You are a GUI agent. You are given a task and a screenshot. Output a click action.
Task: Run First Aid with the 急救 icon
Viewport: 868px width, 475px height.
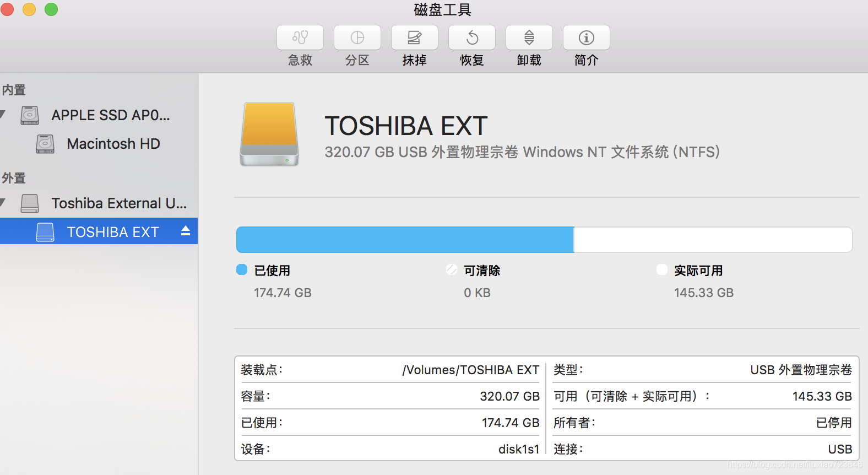300,37
